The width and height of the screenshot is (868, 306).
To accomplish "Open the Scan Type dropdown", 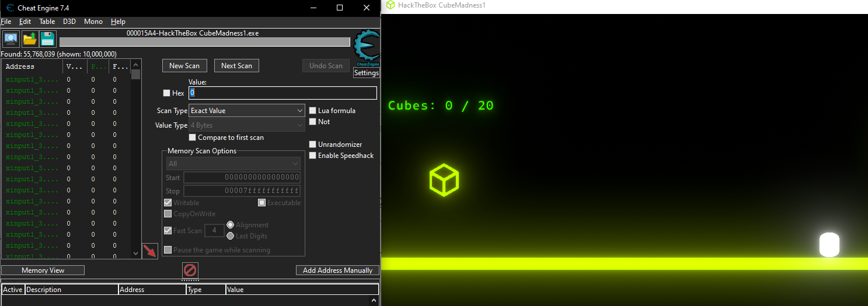I will point(247,111).
